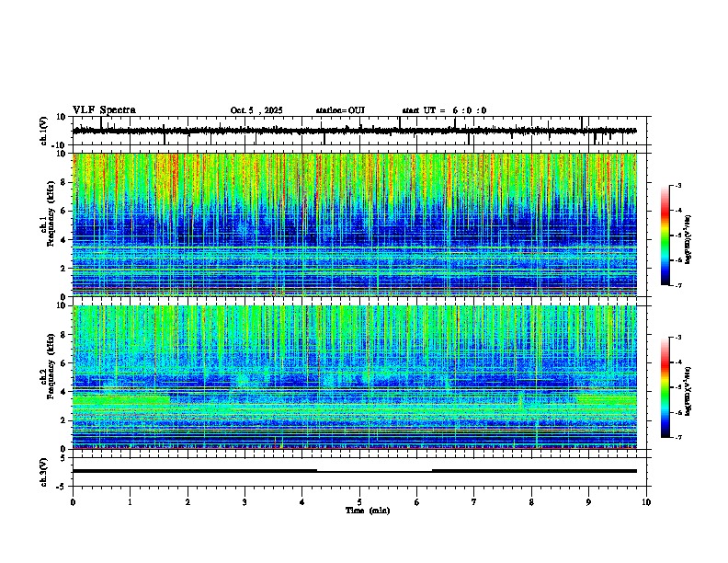The height and width of the screenshot is (563, 728).
Task: Click the 'start UT = 6 : 0 : 0' label
Action: 444,110
